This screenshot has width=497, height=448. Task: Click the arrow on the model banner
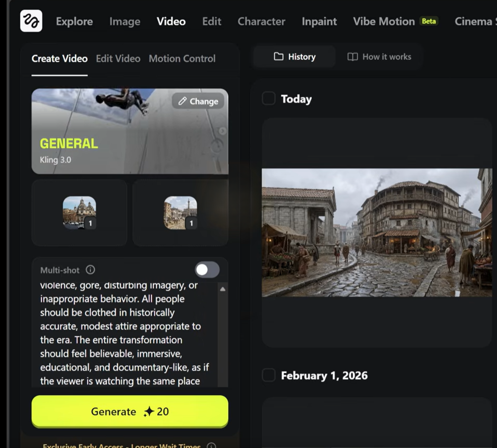(x=222, y=131)
